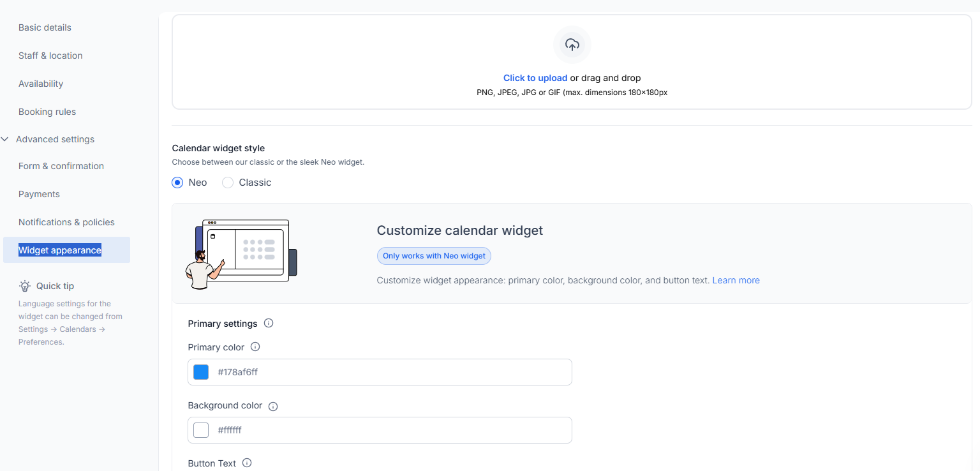The image size is (980, 471).
Task: Click the background color hex field
Action: coord(389,430)
